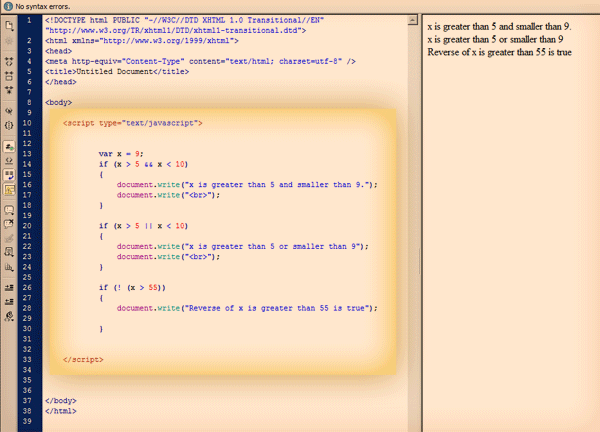Click the grayed Wrap Tag icon
Image resolution: width=600 pixels, height=432 pixels.
point(9,238)
